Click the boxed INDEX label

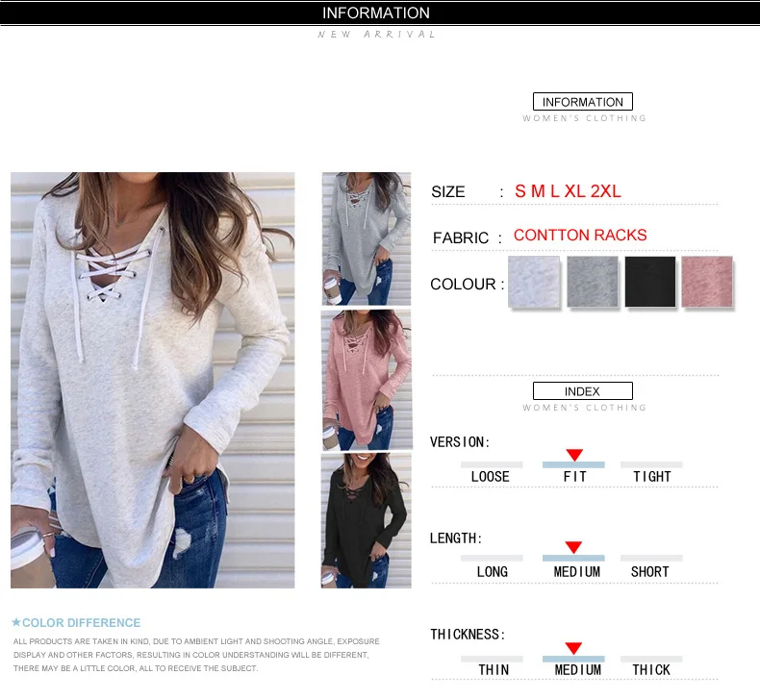click(x=583, y=391)
